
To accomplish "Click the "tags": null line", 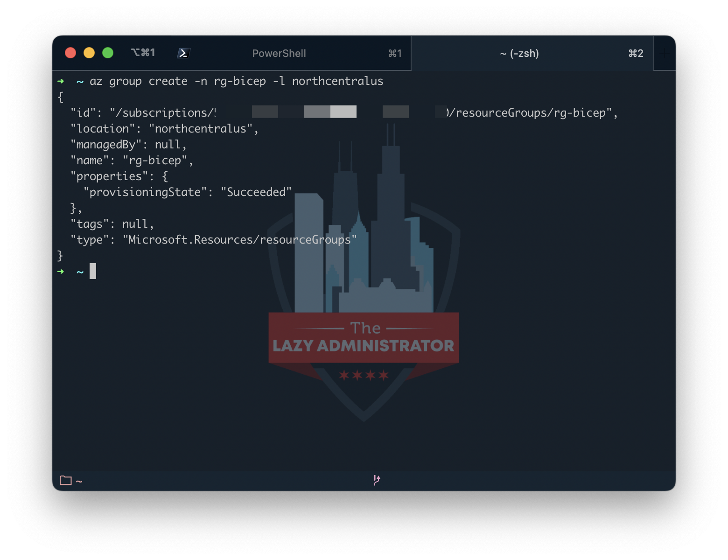I will click(112, 224).
